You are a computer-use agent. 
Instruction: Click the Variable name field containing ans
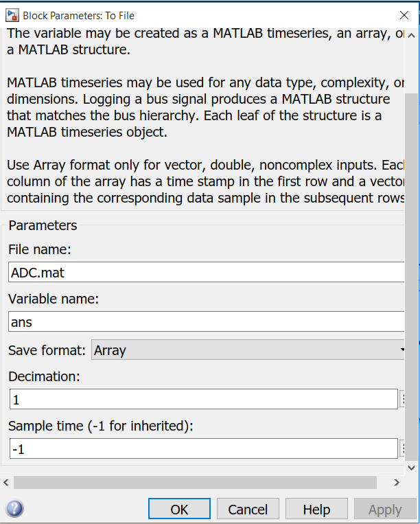(206, 321)
